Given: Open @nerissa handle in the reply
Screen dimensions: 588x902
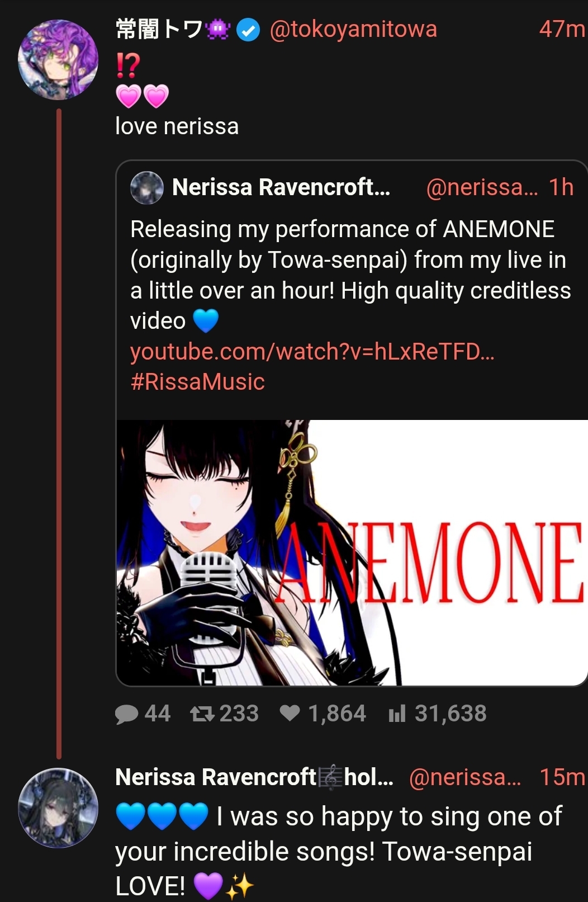Looking at the screenshot, I should pyautogui.click(x=464, y=777).
